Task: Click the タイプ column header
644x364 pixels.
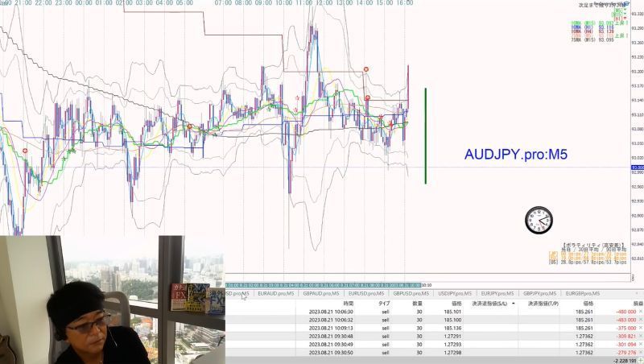Action: tap(384, 304)
